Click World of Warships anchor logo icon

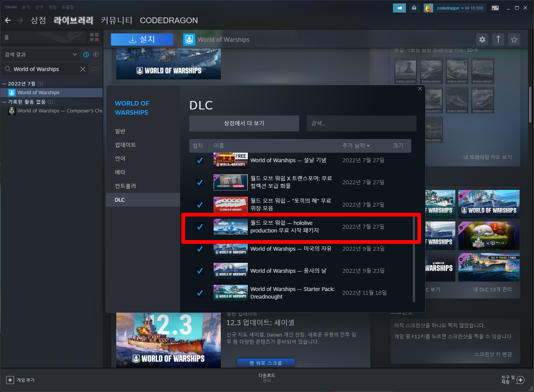189,40
